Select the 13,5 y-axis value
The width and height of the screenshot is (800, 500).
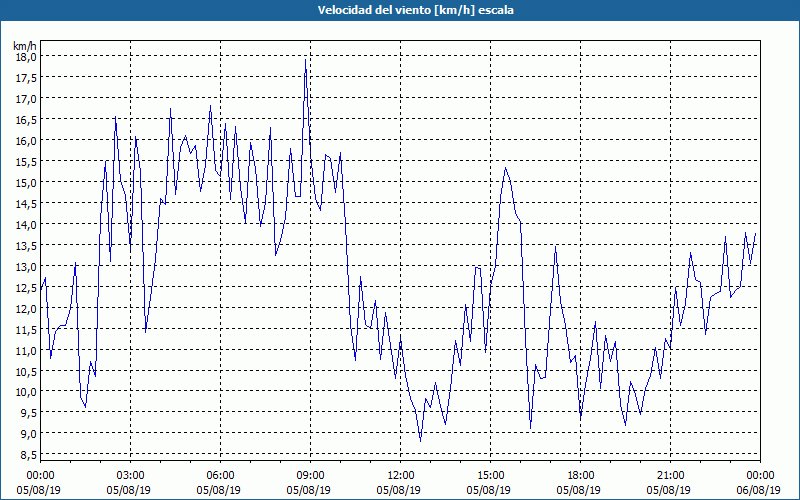click(x=26, y=245)
